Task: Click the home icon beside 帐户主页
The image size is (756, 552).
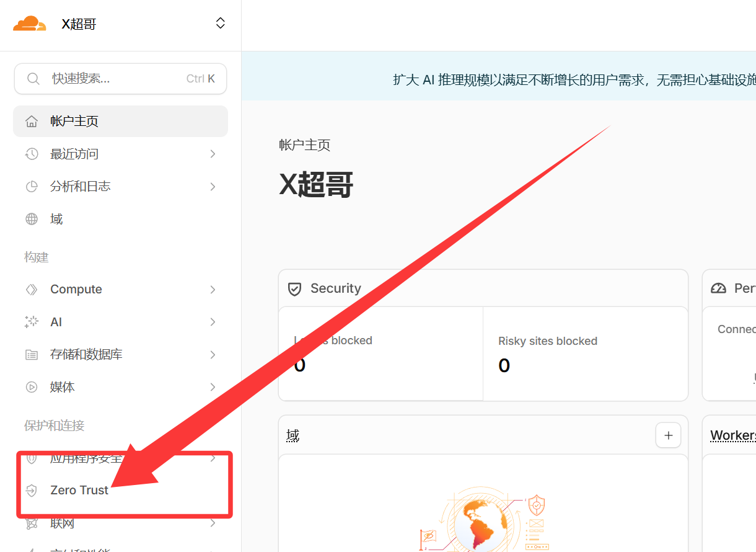Action: (x=32, y=122)
